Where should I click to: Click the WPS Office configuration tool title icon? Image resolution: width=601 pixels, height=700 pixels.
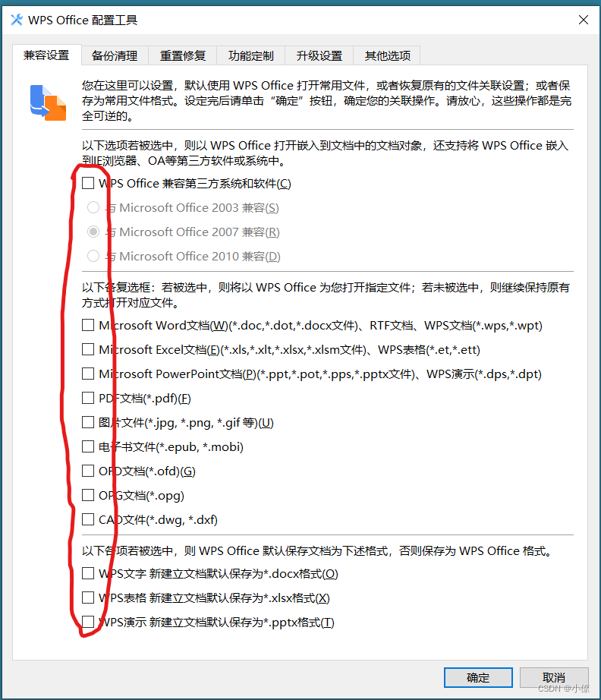click(17, 20)
